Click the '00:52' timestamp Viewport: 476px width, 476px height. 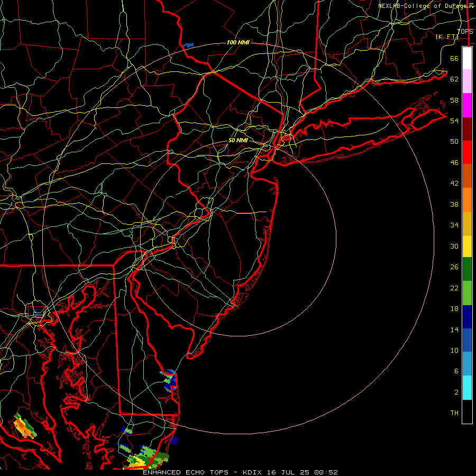coord(326,472)
